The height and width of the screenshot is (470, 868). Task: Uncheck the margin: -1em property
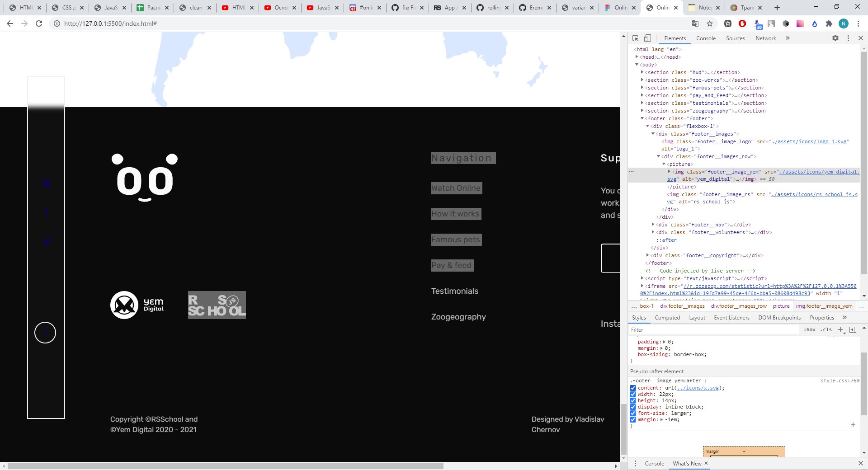[633, 420]
